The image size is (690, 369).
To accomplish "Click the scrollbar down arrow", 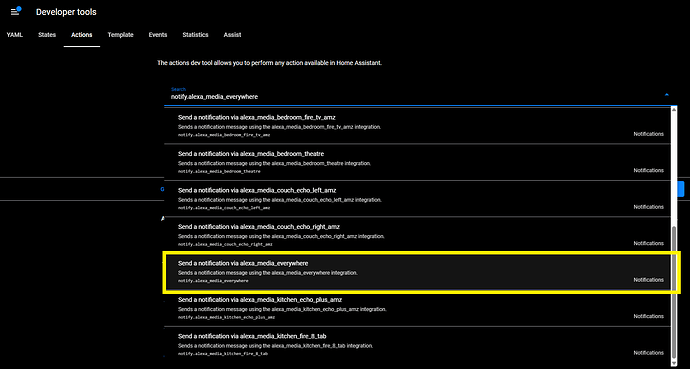I will 674,363.
